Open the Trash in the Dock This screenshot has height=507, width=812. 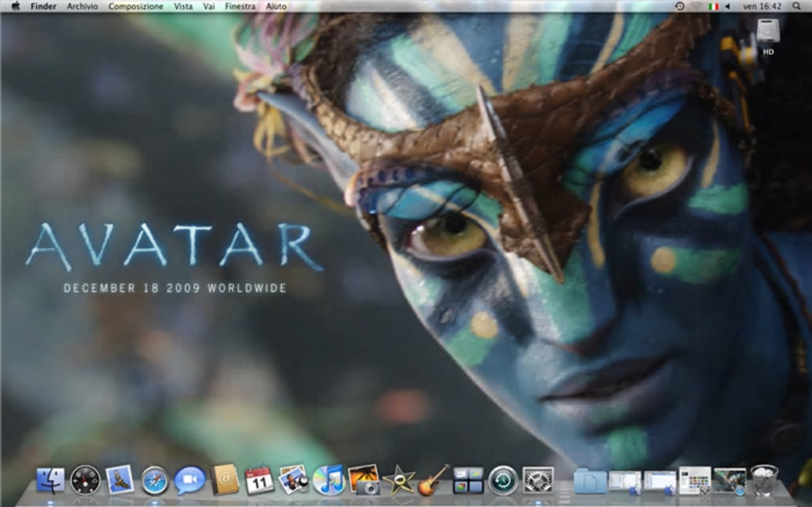(x=764, y=480)
